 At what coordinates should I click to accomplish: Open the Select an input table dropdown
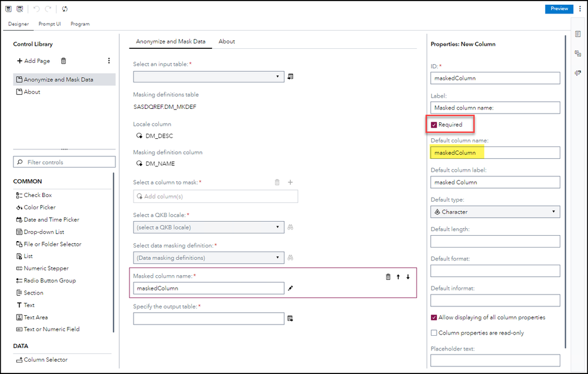209,76
